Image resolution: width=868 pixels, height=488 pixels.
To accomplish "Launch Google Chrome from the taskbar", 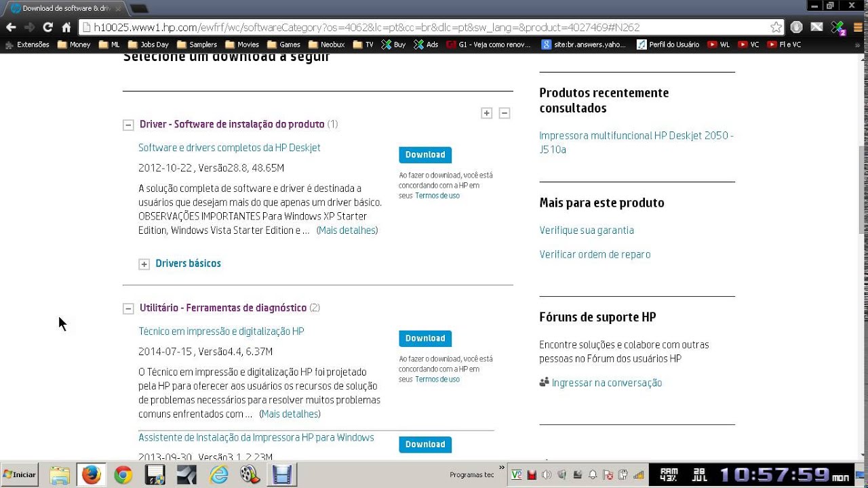I will pos(123,474).
